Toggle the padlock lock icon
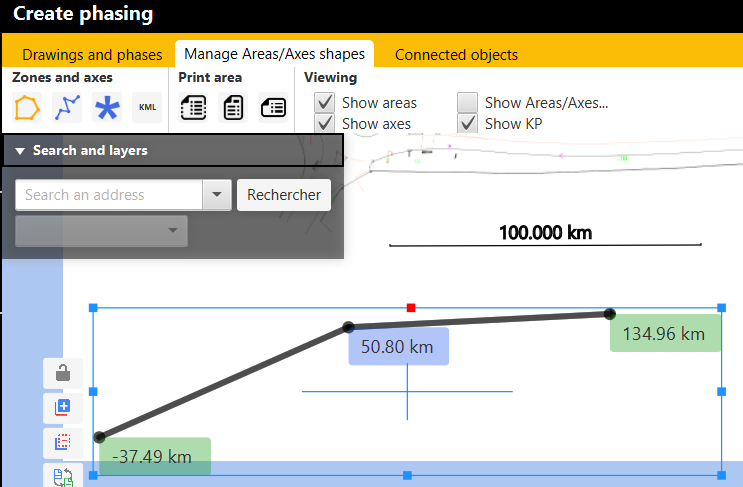This screenshot has height=487, width=743. click(x=63, y=373)
